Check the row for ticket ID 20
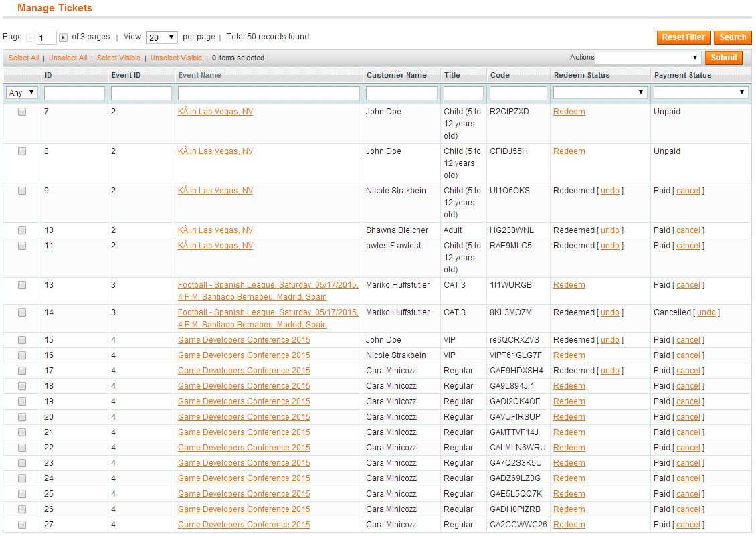Screen dimensions: 756x536 (22, 417)
